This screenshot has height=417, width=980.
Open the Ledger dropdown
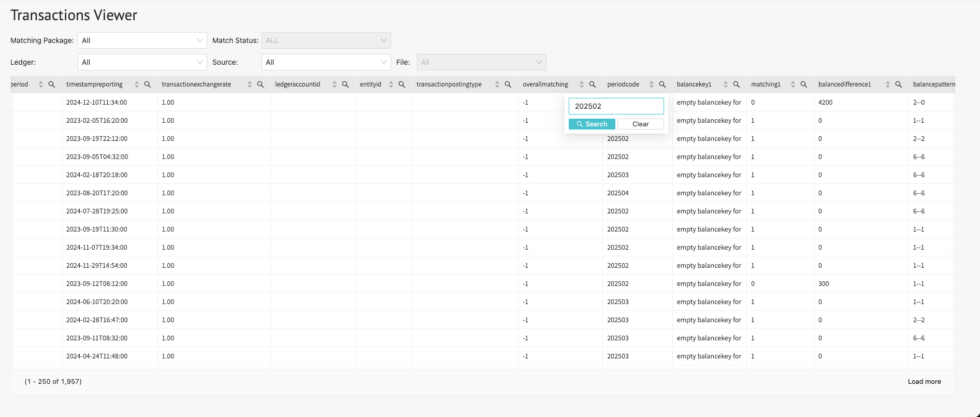point(142,62)
